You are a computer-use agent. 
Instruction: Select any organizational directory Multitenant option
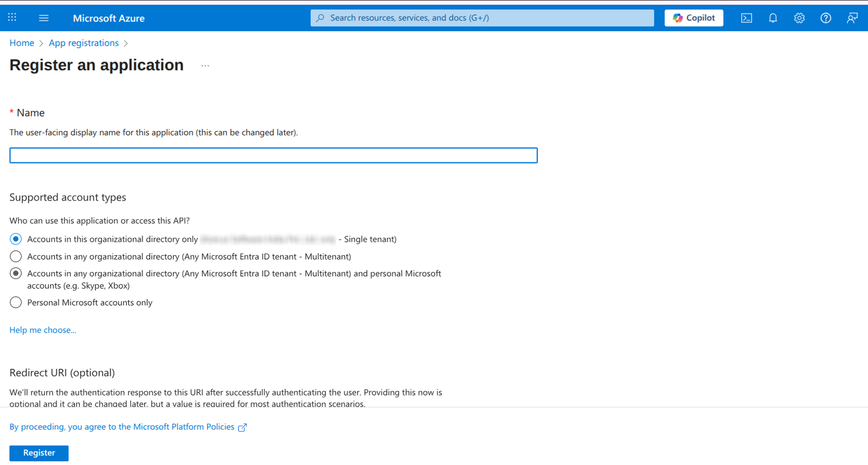pos(16,256)
